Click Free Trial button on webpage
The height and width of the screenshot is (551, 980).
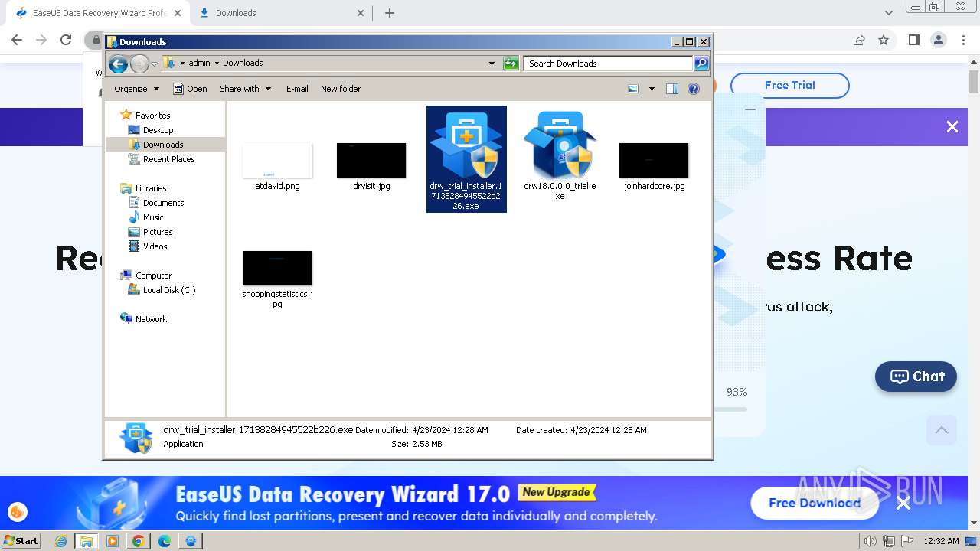[x=789, y=85]
